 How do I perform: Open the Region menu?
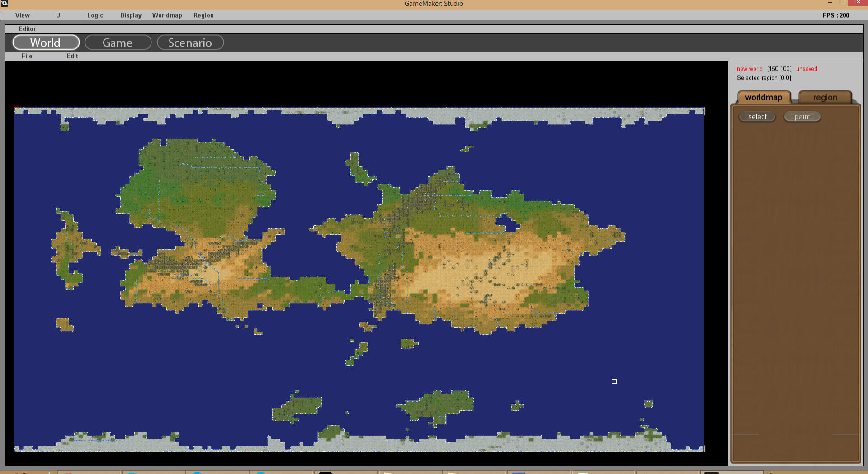203,15
